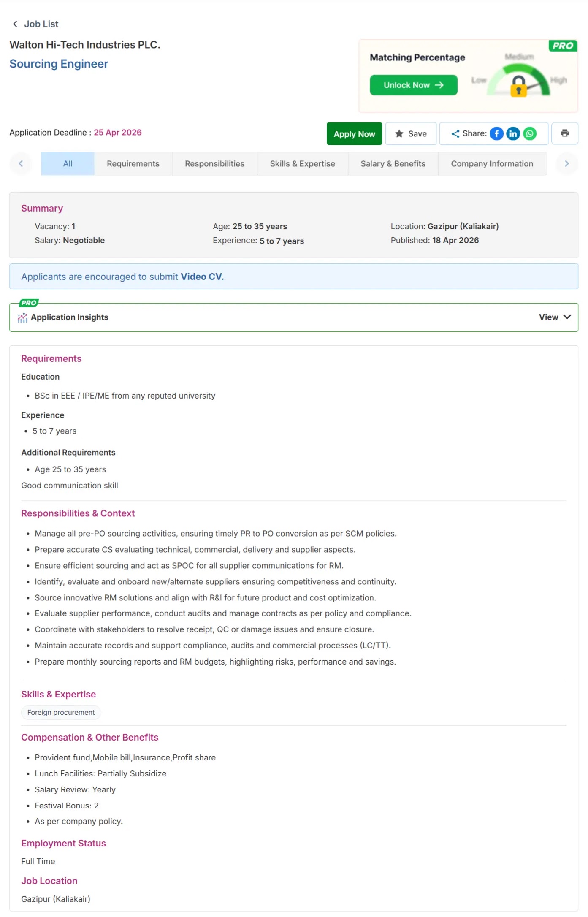The width and height of the screenshot is (588, 917).
Task: Open the Salary & Benefits tab
Action: [x=393, y=164]
